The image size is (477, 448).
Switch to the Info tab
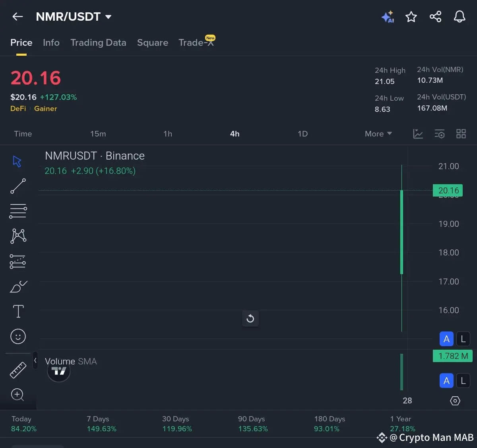(x=51, y=43)
